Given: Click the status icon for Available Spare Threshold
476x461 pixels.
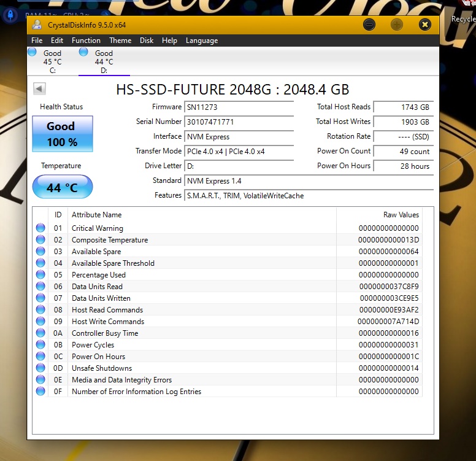Looking at the screenshot, I should (40, 263).
